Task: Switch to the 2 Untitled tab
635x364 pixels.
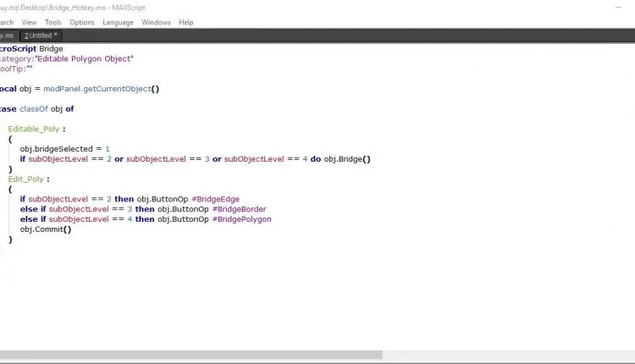Action: click(41, 36)
